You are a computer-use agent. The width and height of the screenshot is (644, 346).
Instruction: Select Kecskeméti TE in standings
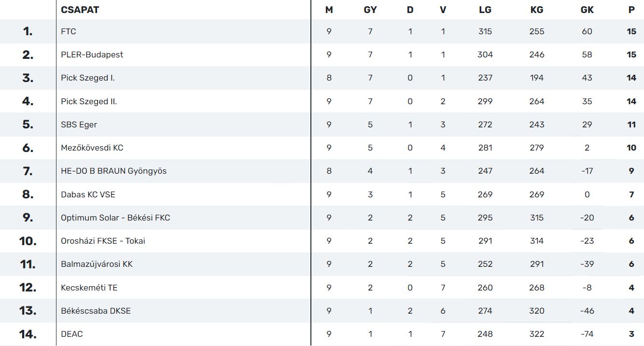point(89,288)
